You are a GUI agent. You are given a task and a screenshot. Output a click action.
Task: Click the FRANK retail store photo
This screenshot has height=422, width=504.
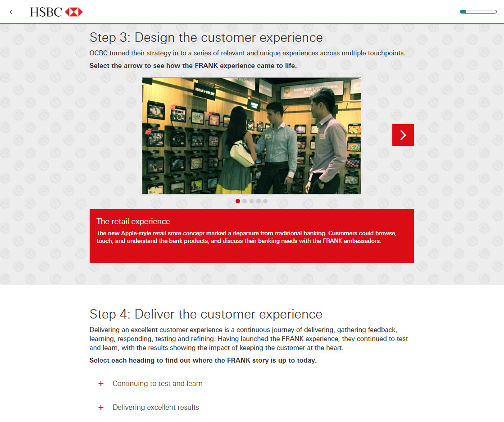pos(251,136)
